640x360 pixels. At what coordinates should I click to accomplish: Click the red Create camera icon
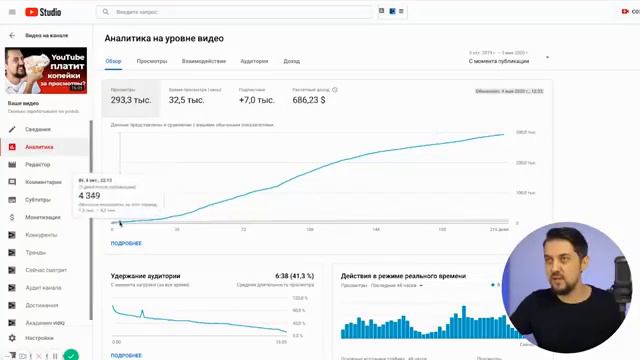coord(625,11)
